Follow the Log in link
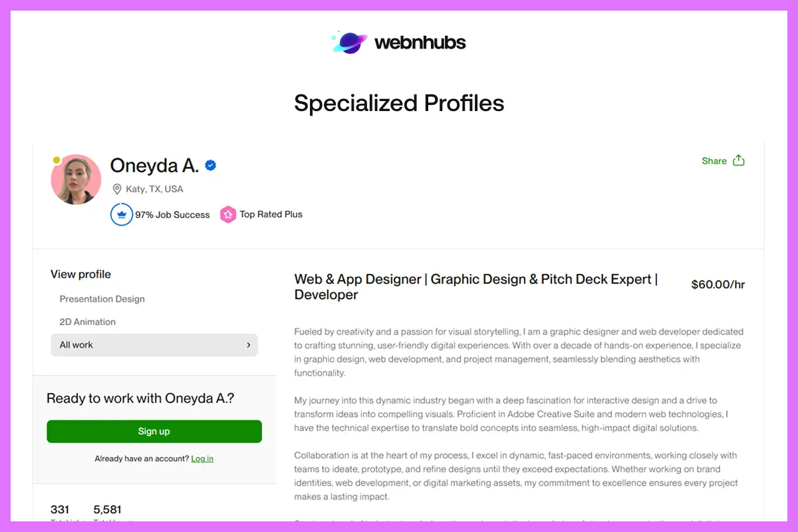Image resolution: width=798 pixels, height=532 pixels. tap(201, 458)
